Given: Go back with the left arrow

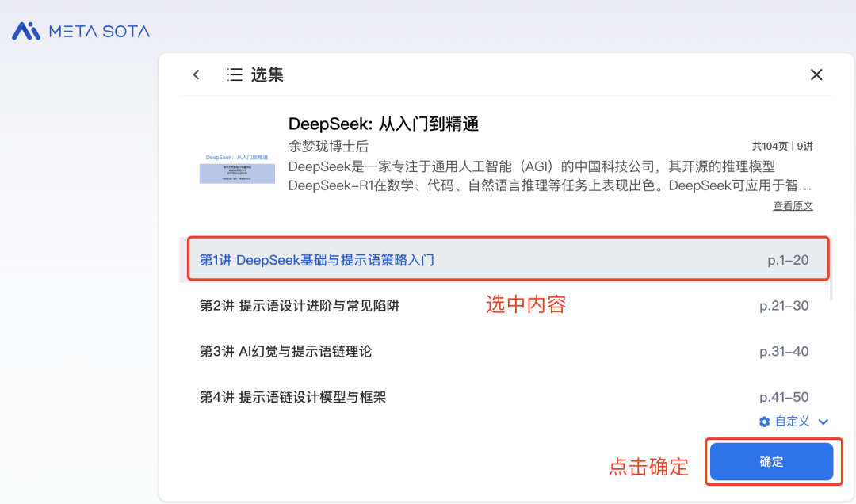Looking at the screenshot, I should 196,74.
